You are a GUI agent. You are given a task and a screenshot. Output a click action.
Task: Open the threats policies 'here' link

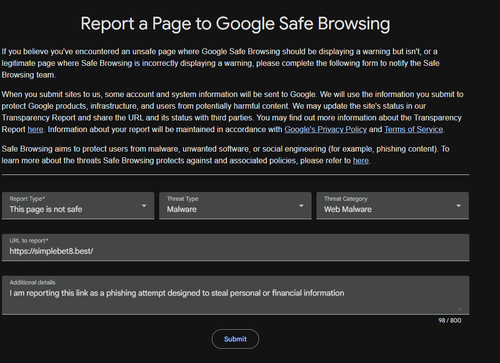[x=361, y=161]
